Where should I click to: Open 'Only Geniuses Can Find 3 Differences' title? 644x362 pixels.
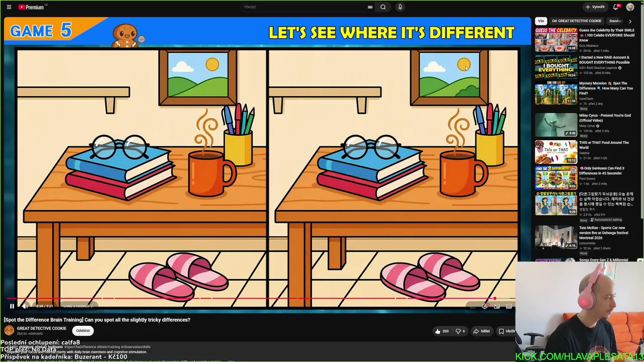[x=602, y=170]
